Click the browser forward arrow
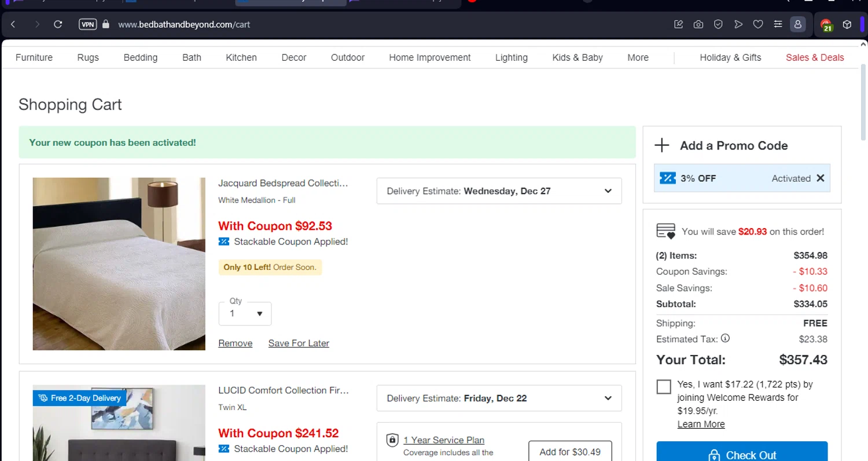 click(x=37, y=24)
